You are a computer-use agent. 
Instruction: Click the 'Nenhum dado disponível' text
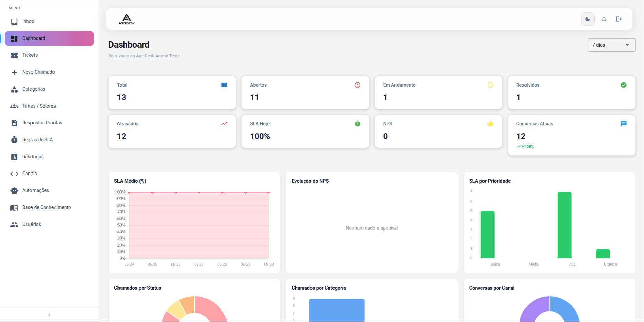(x=372, y=228)
